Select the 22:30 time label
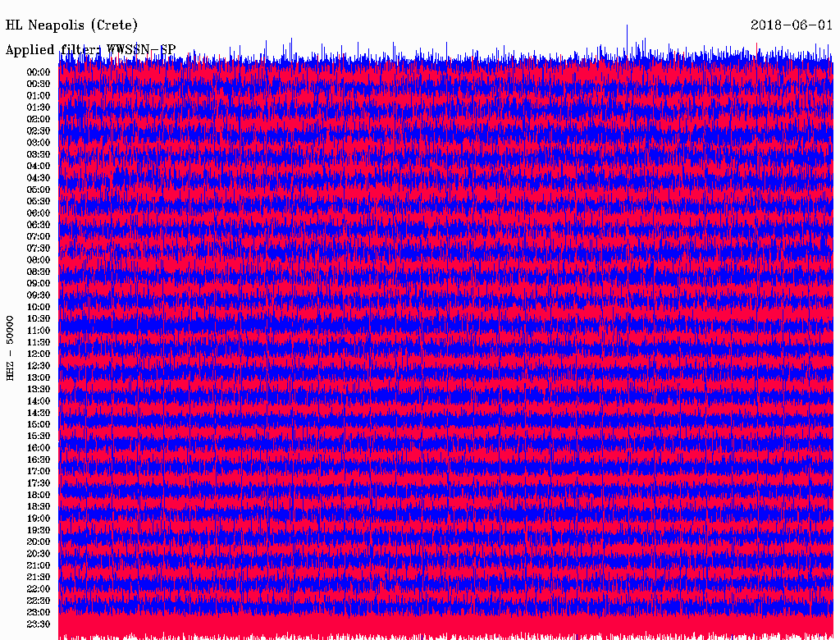 click(x=39, y=601)
